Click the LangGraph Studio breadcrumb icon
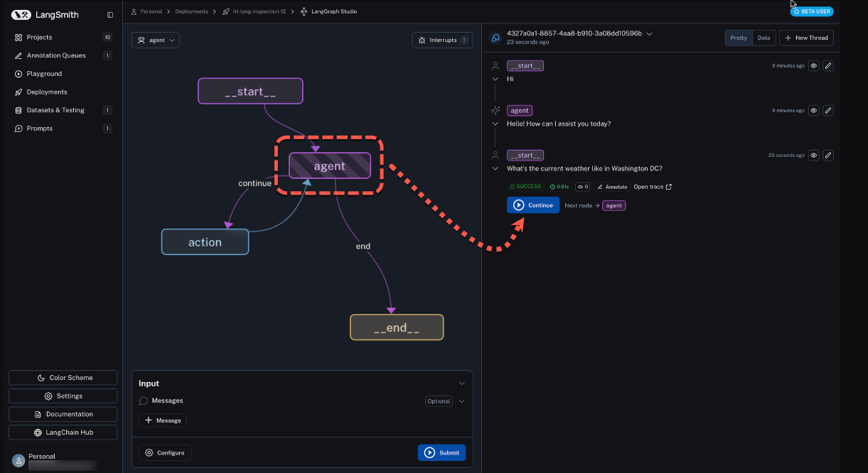This screenshot has height=473, width=868. 304,11
